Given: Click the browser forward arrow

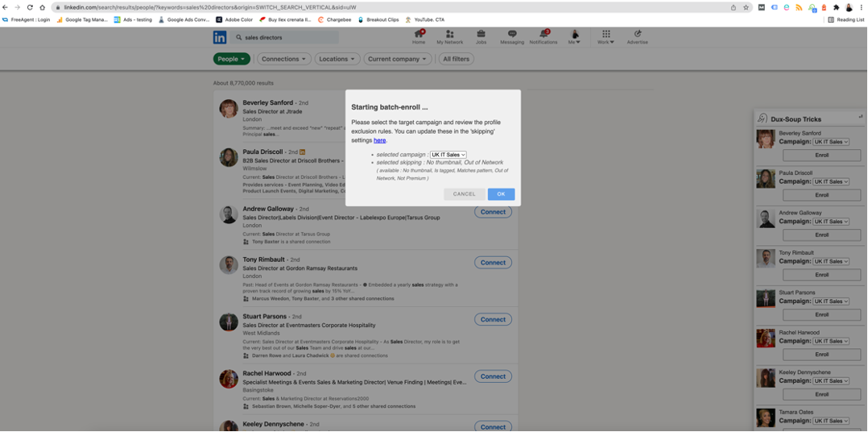Looking at the screenshot, I should [x=17, y=7].
